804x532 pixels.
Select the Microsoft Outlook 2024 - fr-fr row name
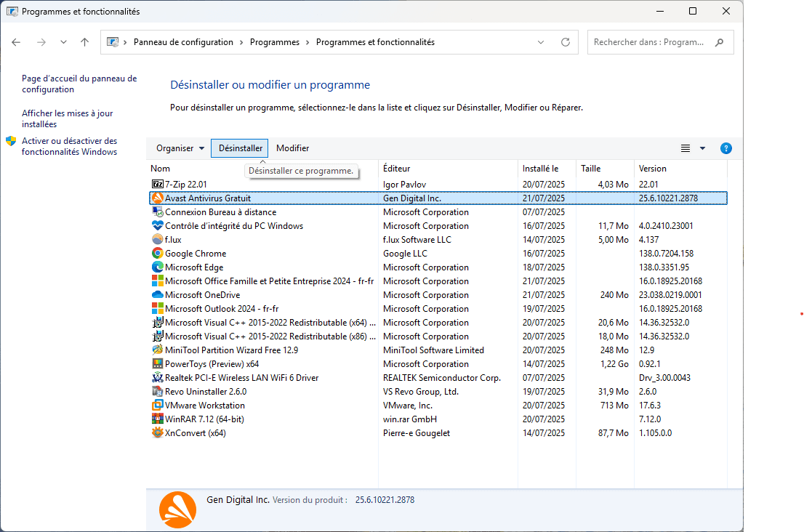[222, 309]
